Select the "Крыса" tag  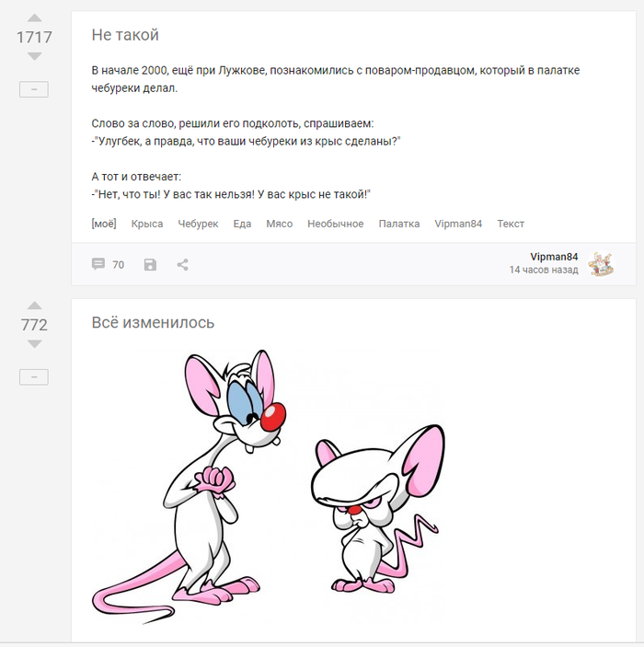tap(147, 224)
